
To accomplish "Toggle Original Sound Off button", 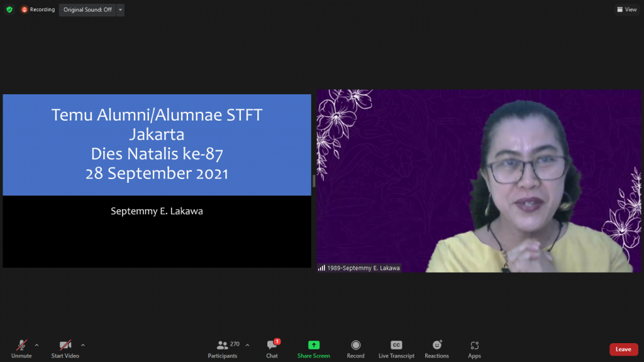I will click(87, 9).
